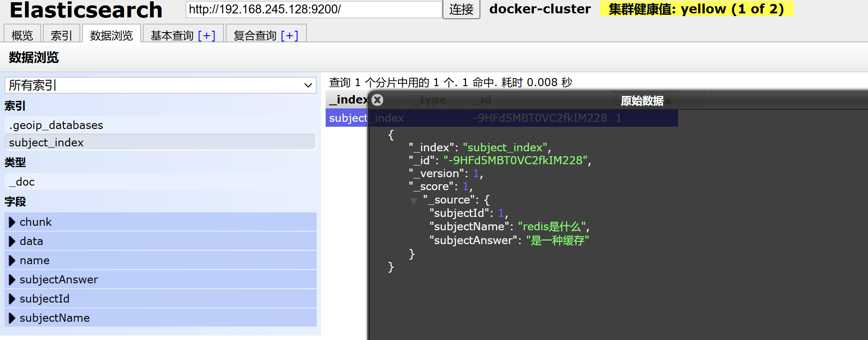Click the 原始数据 popup title
The height and width of the screenshot is (340, 868).
(642, 101)
